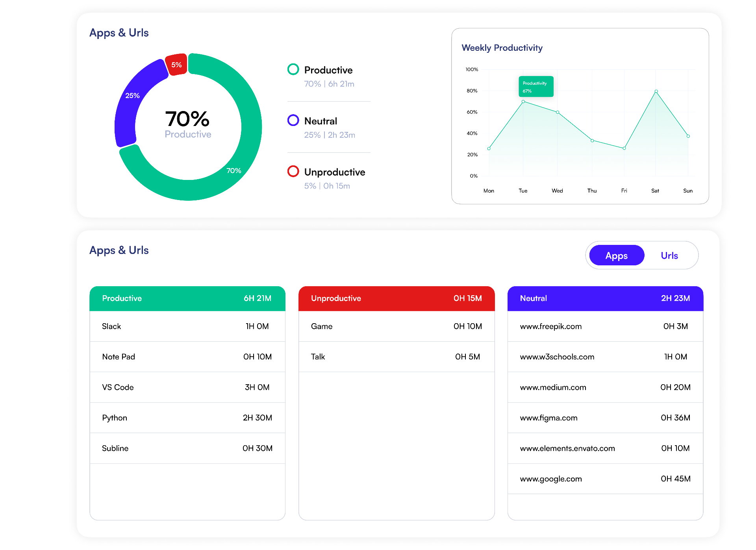The width and height of the screenshot is (756, 550).
Task: Click the blue Neutral legend ring
Action: 293,120
